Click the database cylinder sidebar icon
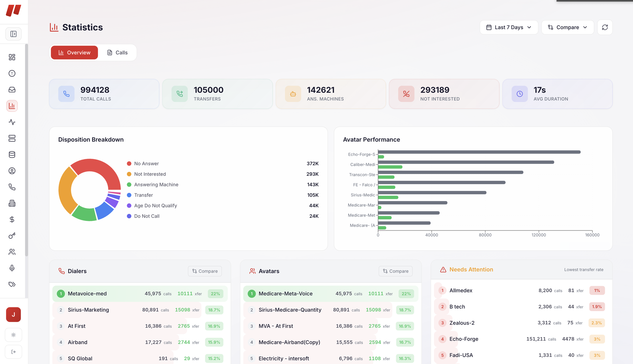Viewport: 633px width, 364px height. [x=12, y=154]
